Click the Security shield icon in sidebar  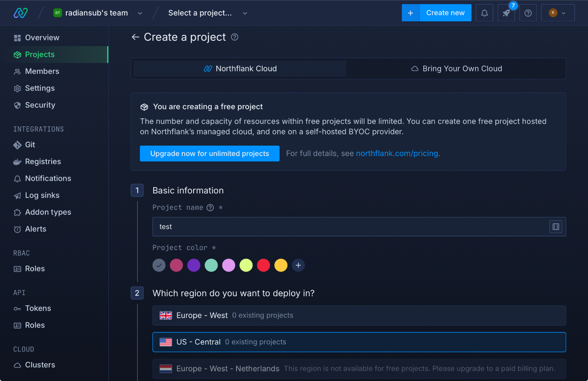point(17,105)
